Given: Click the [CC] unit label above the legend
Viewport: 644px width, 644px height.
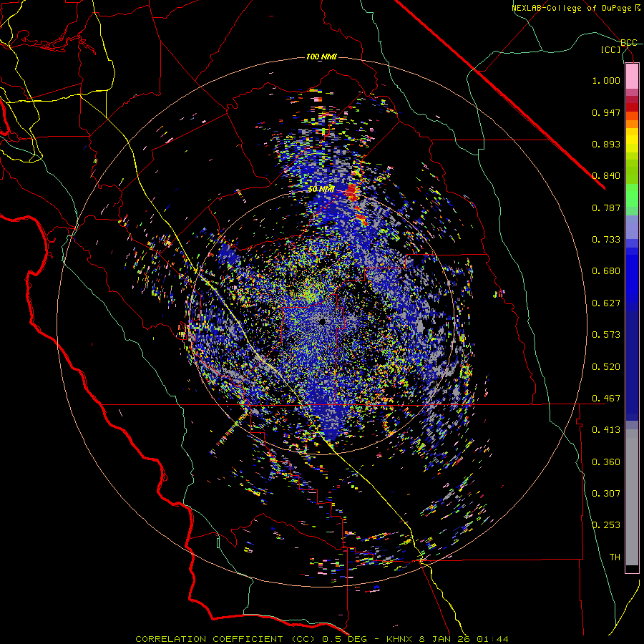Looking at the screenshot, I should pyautogui.click(x=611, y=49).
